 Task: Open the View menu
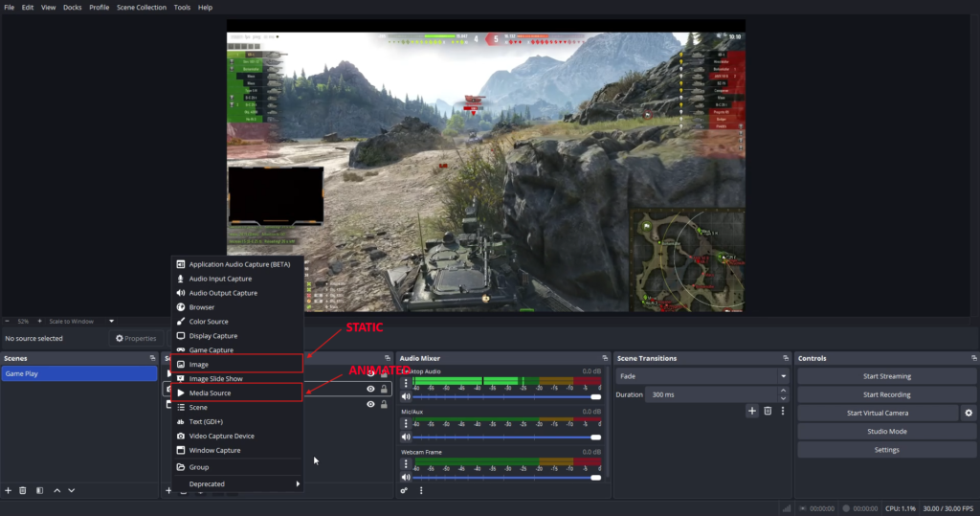[48, 8]
